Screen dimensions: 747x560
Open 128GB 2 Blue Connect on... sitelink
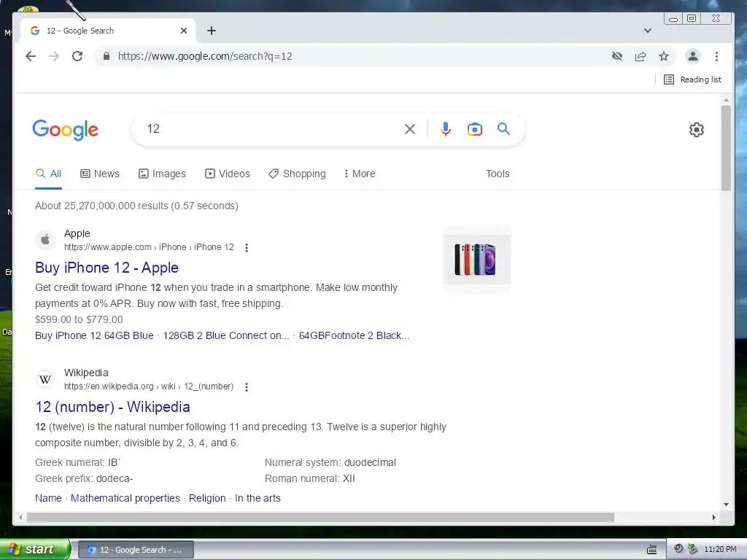click(x=226, y=335)
